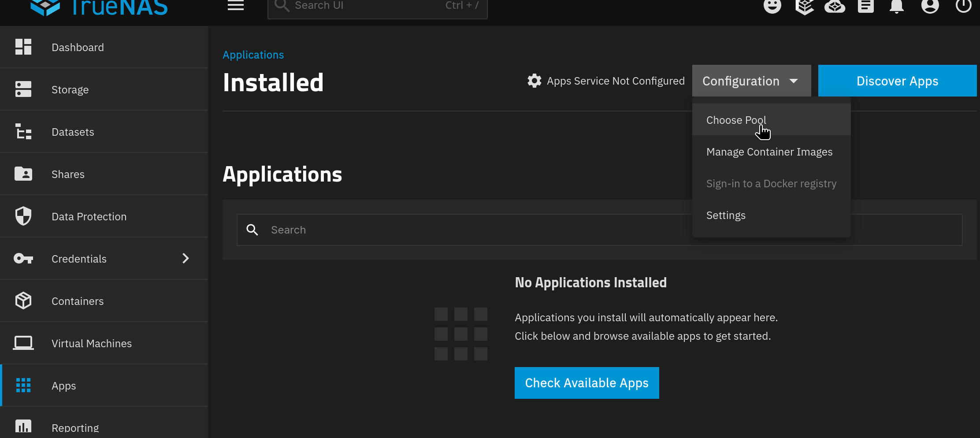This screenshot has width=980, height=438.
Task: Open Manage Container Images
Action: tap(772, 152)
